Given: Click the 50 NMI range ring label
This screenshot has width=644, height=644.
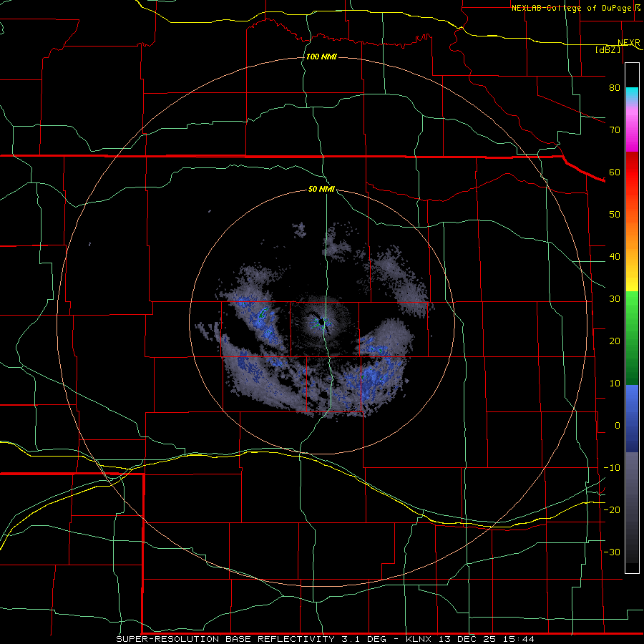Looking at the screenshot, I should click(321, 189).
